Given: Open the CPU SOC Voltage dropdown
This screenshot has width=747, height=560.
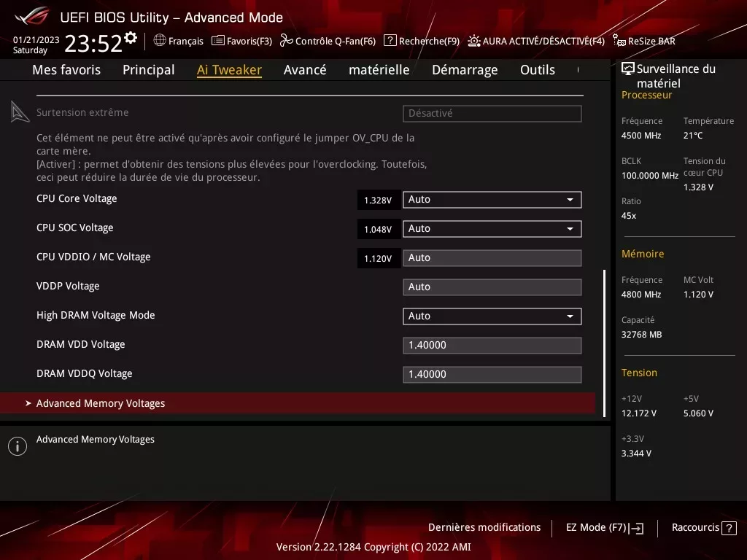Looking at the screenshot, I should point(570,228).
